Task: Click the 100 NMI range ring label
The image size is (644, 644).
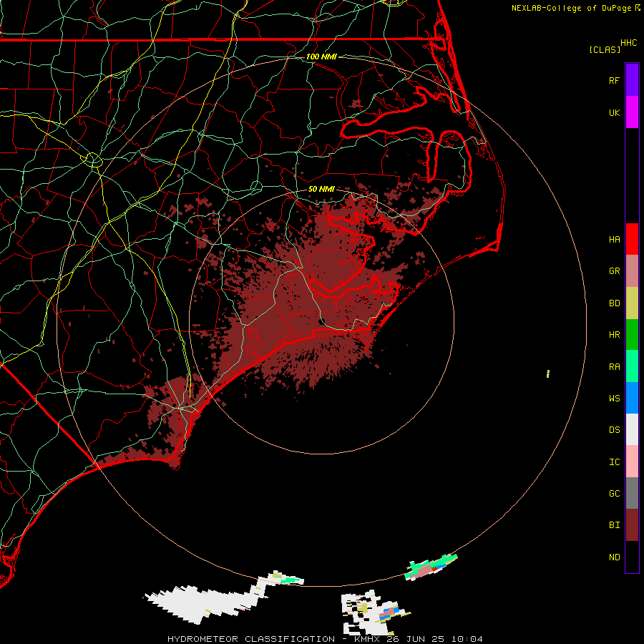Action: (321, 57)
